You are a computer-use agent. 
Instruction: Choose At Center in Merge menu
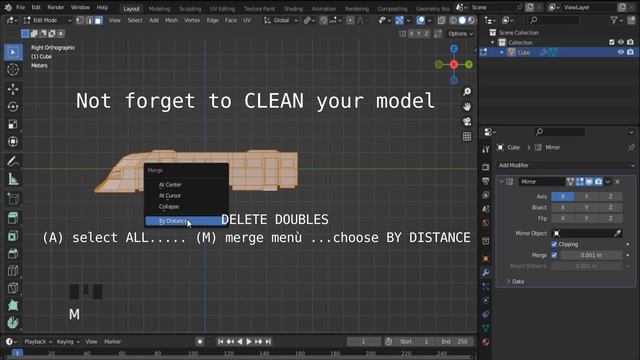(186, 185)
